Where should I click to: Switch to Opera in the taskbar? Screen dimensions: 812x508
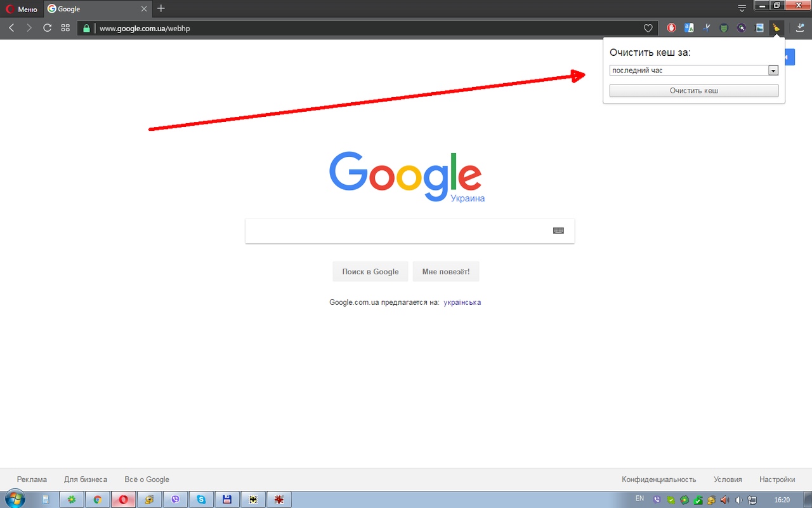coord(124,500)
